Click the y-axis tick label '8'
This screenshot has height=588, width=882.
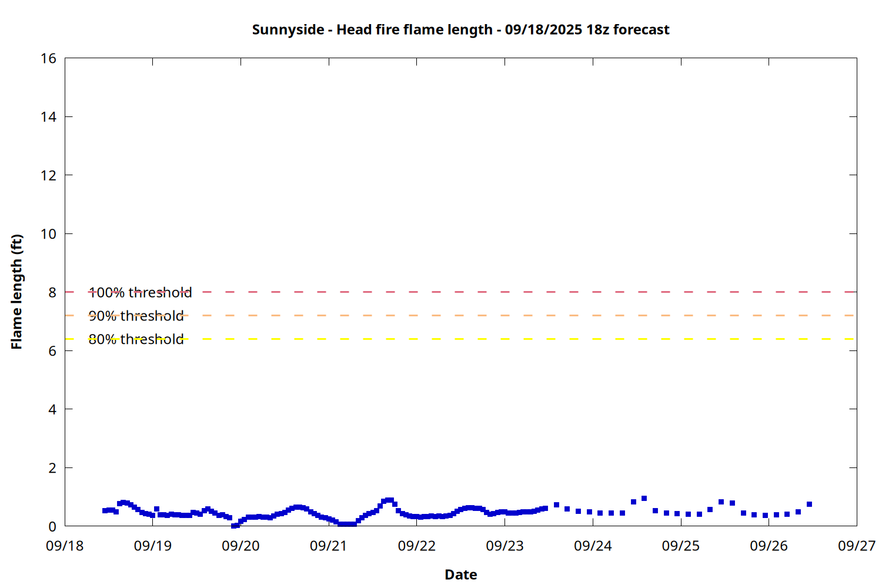point(52,292)
